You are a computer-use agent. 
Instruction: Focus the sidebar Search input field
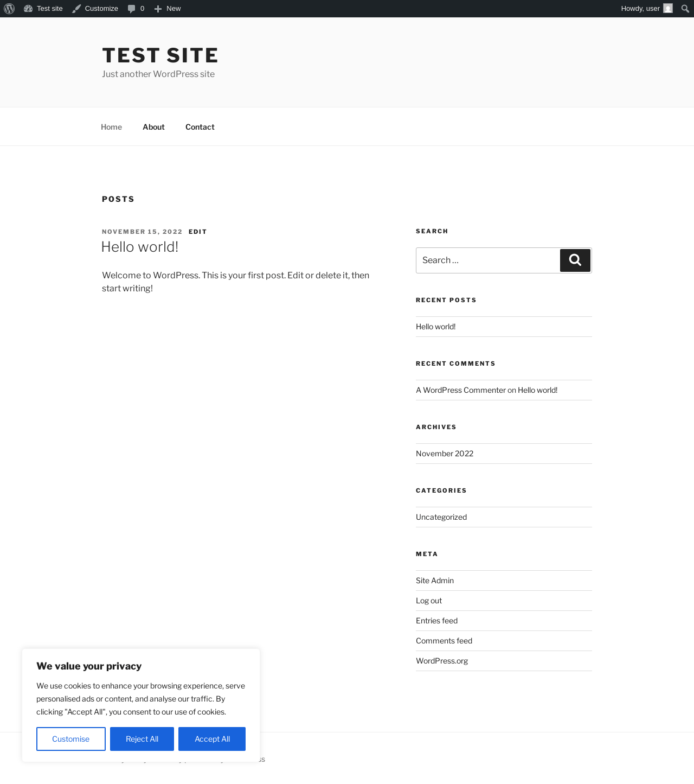[x=488, y=260]
